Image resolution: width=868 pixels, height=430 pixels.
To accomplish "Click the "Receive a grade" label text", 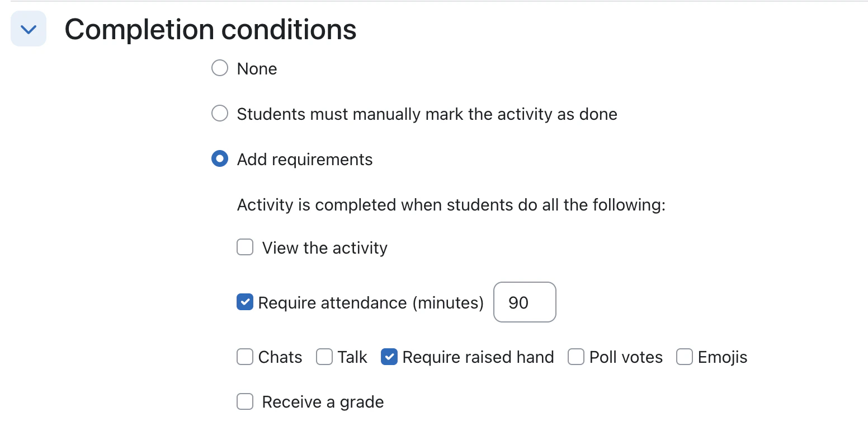I will pos(323,401).
